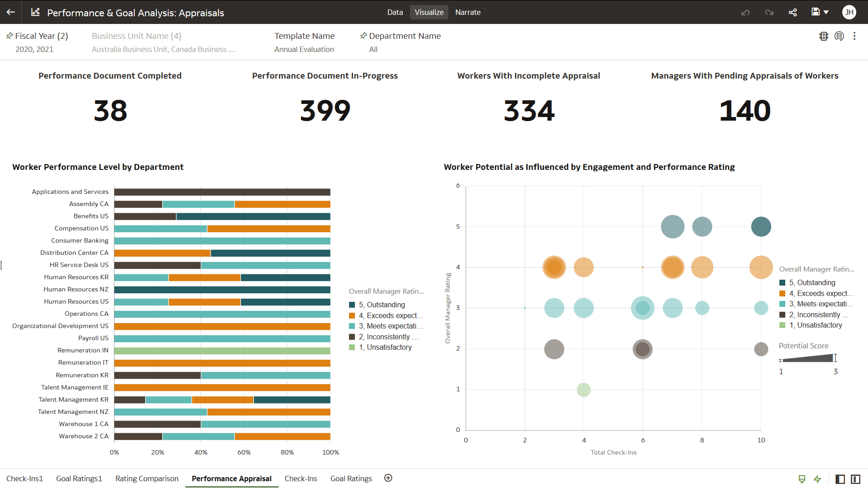Click the share workbook icon
Image resolution: width=868 pixels, height=488 pixels.
793,12
